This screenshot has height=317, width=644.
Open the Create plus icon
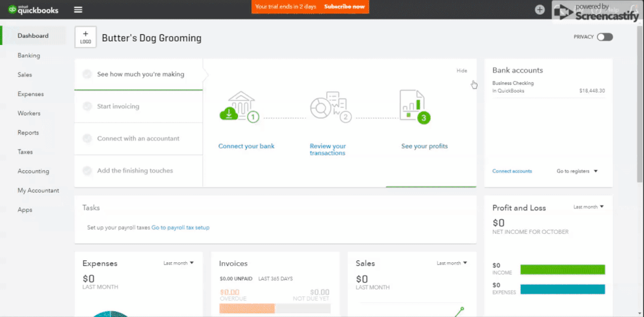[540, 10]
